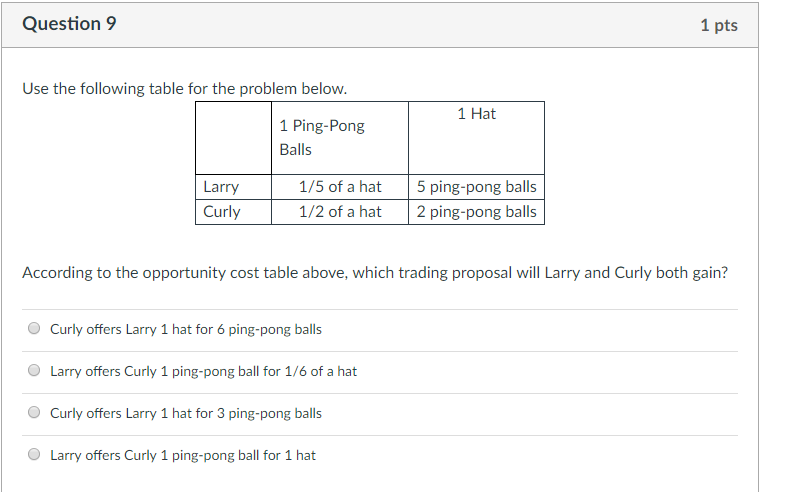The height and width of the screenshot is (492, 802).
Task: Click answer text 'Larry offers Curly 1 ping-pong ball for 1 hat'
Action: 183,455
